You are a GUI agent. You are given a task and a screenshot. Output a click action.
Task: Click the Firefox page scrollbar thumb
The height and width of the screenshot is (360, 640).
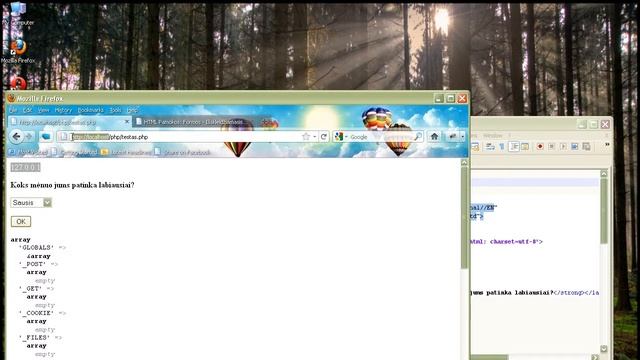[x=464, y=218]
